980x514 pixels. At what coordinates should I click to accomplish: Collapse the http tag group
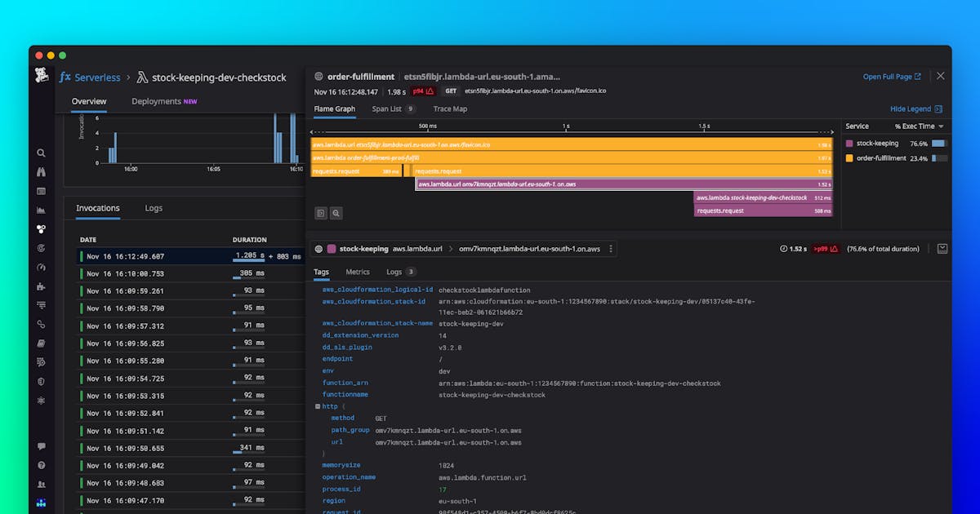tap(318, 406)
